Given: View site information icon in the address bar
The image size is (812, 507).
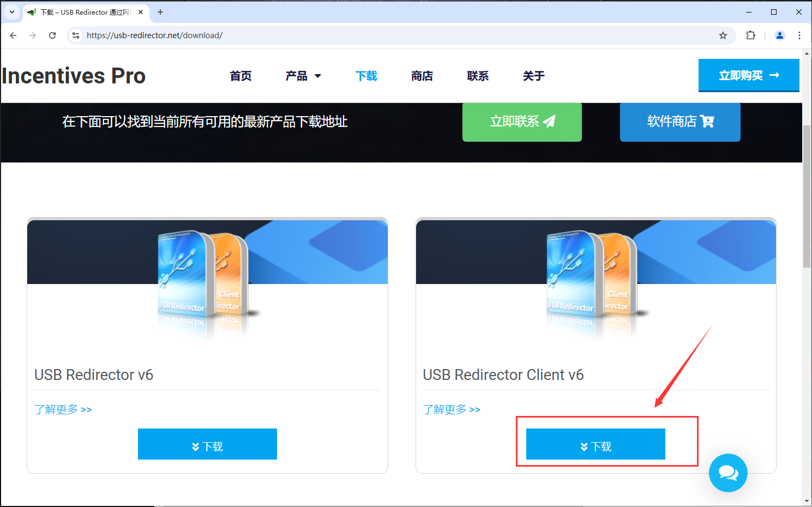Looking at the screenshot, I should (75, 35).
